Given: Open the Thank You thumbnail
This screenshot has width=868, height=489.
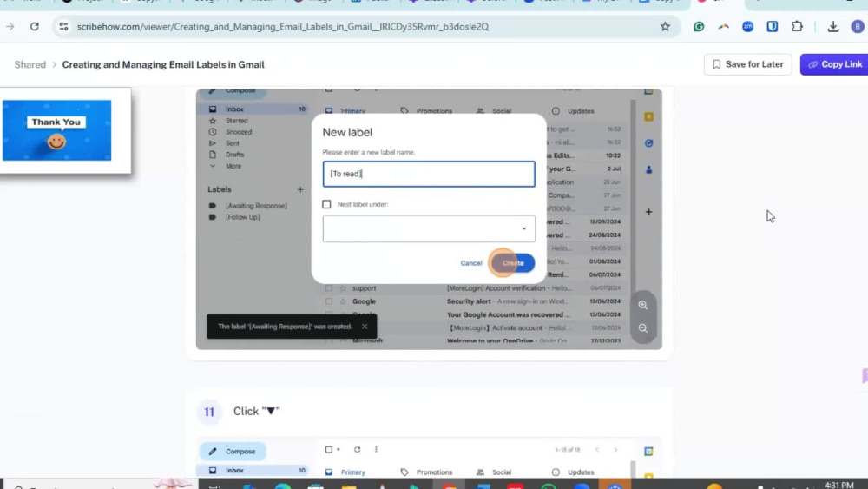Looking at the screenshot, I should pos(56,130).
